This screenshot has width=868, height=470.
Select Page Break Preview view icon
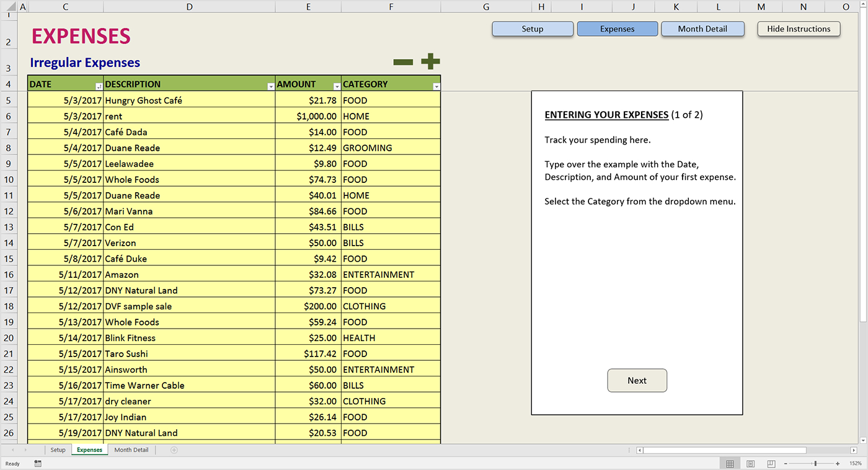point(771,464)
